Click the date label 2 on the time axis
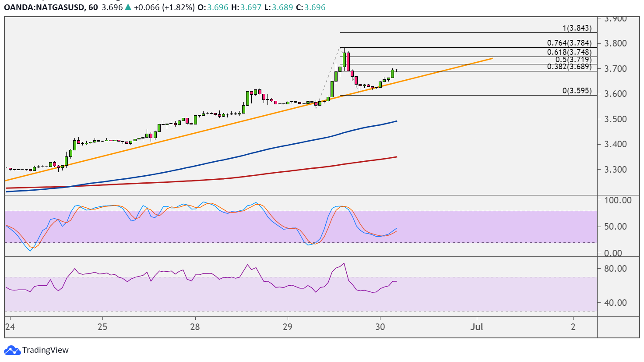 coord(573,327)
